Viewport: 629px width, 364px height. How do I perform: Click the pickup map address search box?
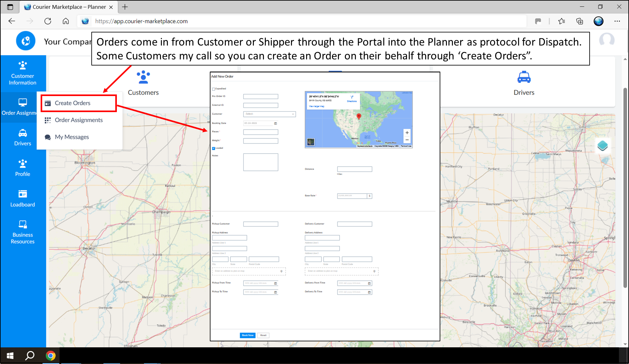click(x=249, y=271)
